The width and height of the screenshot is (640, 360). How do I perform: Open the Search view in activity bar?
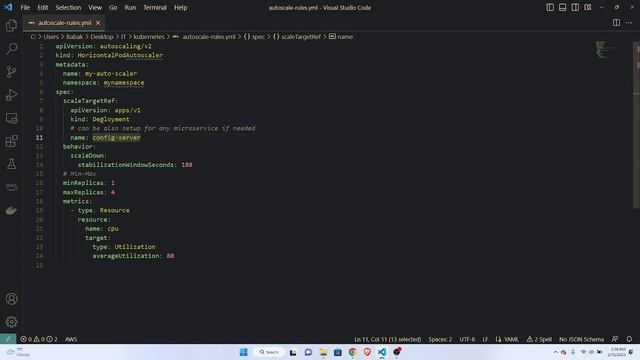coord(11,49)
